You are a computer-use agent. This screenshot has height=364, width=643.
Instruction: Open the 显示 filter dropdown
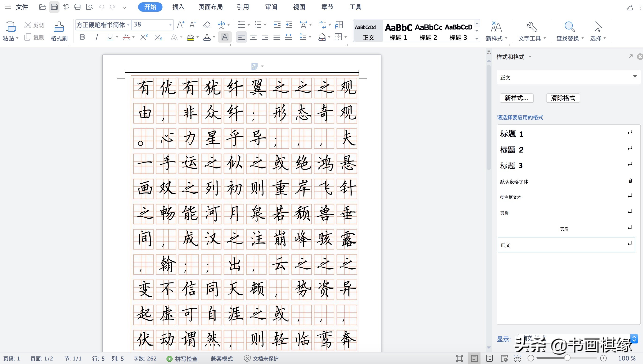coord(578,339)
